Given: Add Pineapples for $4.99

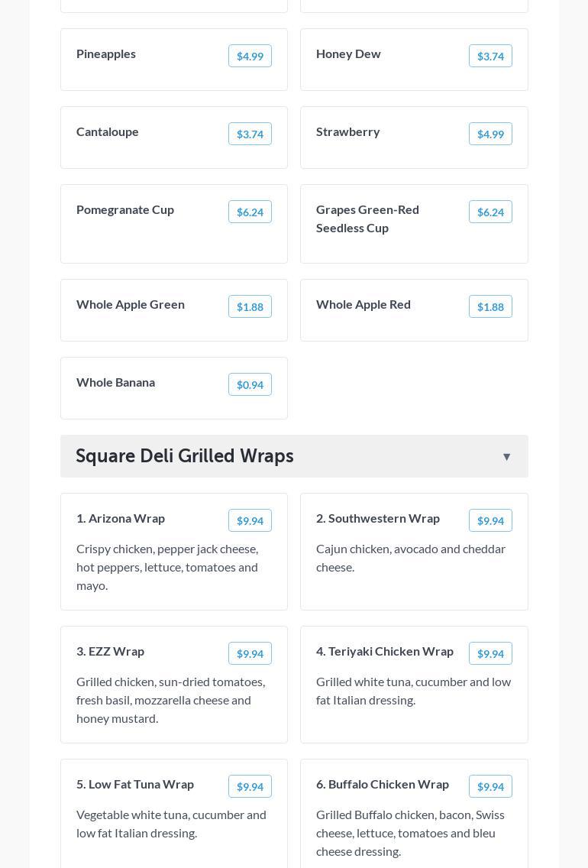Looking at the screenshot, I should point(250,56).
